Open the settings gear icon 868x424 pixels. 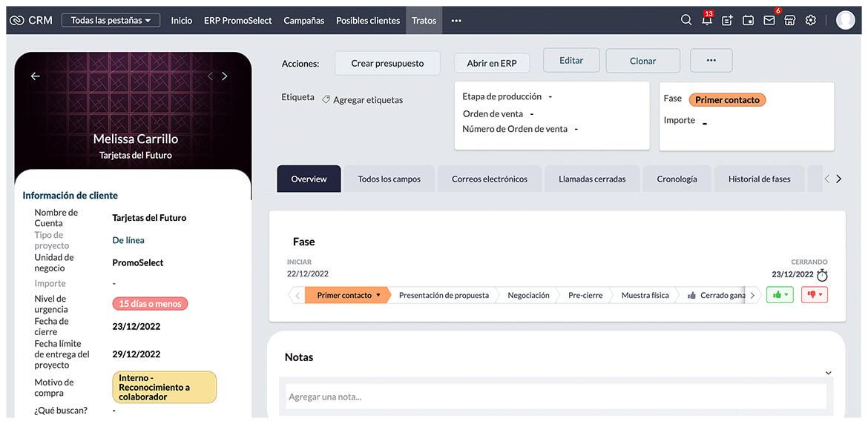coord(810,21)
